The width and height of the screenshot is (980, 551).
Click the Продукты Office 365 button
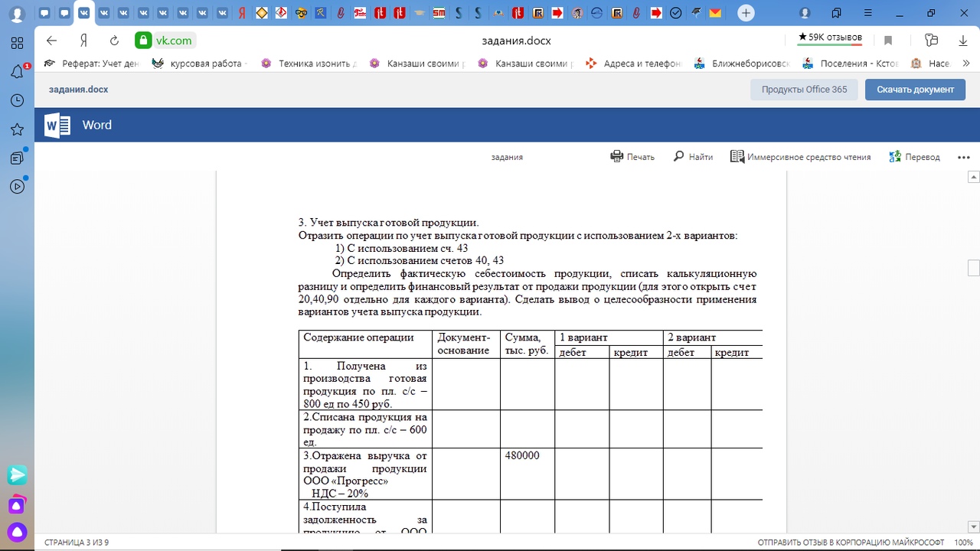[x=804, y=90]
